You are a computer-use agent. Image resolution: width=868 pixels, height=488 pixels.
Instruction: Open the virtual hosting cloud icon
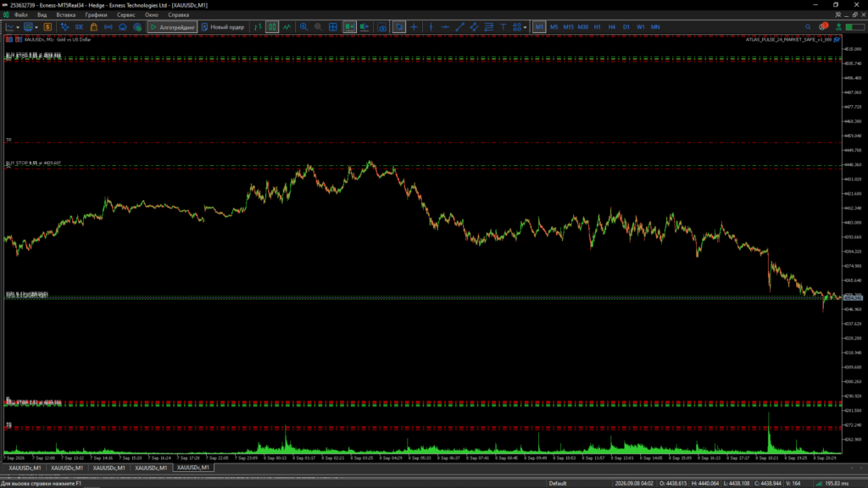122,27
